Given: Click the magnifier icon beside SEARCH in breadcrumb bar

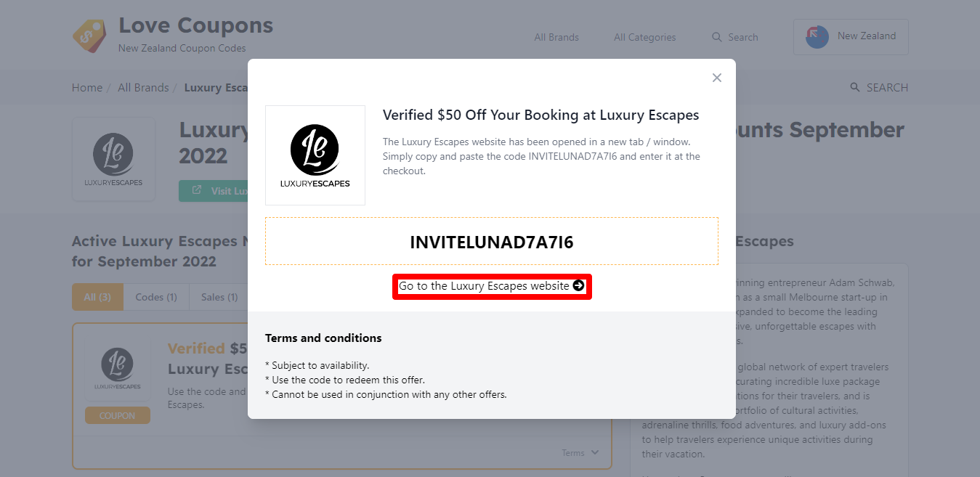Looking at the screenshot, I should coord(855,88).
